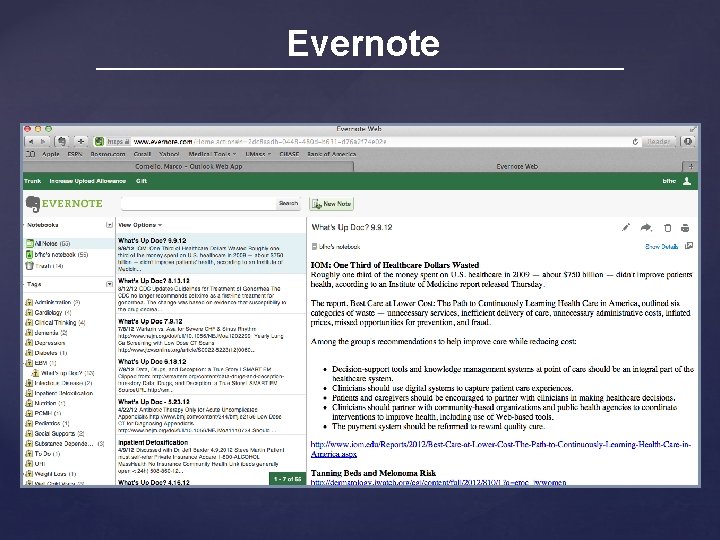Click the pencil edit note icon
Image resolution: width=720 pixels, height=540 pixels.
click(x=626, y=227)
